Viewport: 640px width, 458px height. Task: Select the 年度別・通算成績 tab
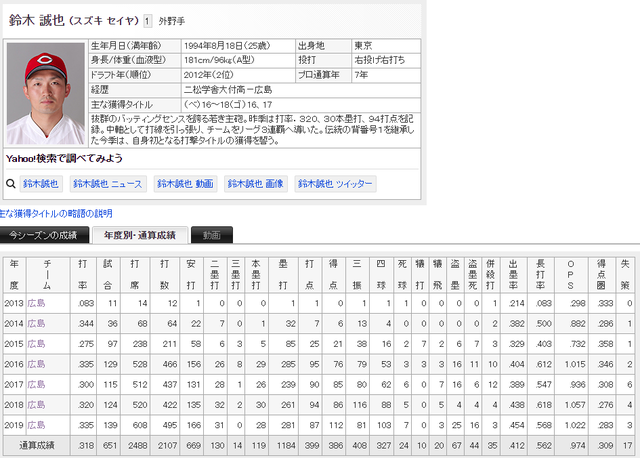(140, 235)
